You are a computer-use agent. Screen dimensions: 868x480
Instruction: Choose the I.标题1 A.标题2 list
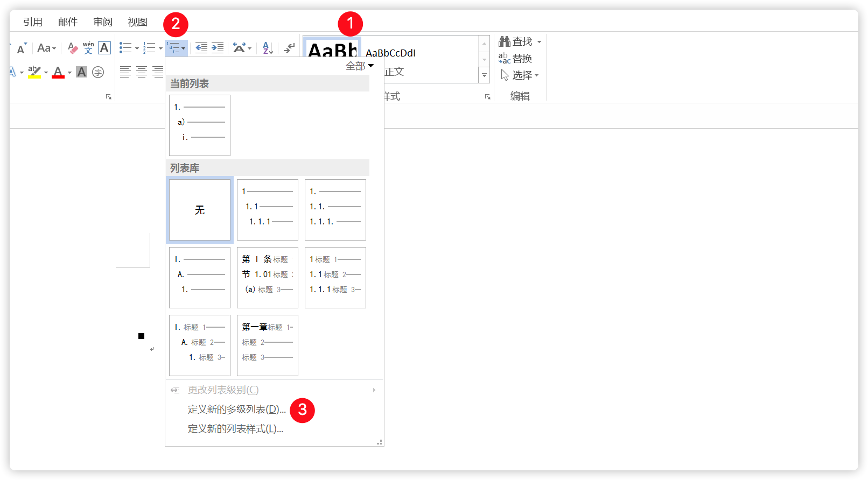coord(200,345)
